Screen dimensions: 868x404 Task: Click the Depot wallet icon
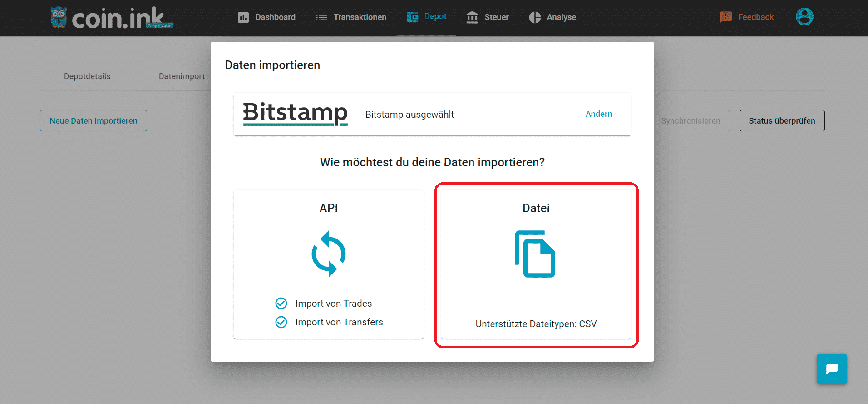click(413, 17)
